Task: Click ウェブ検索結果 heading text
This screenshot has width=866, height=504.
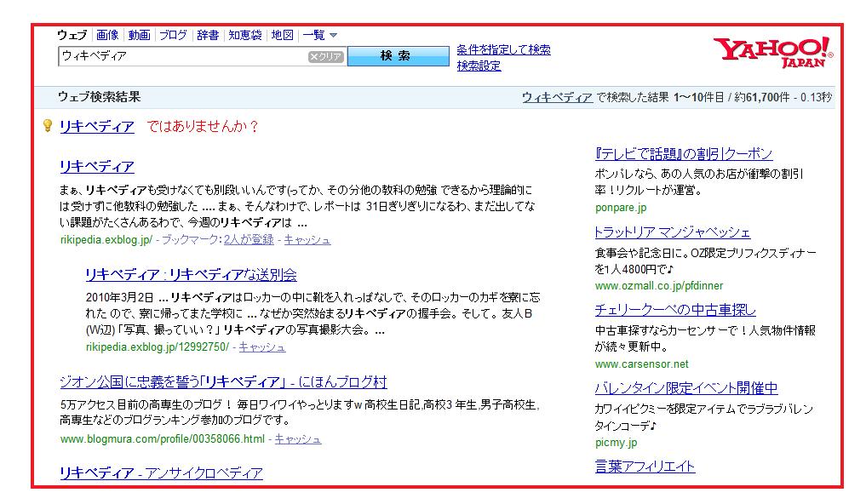Action: [100, 97]
